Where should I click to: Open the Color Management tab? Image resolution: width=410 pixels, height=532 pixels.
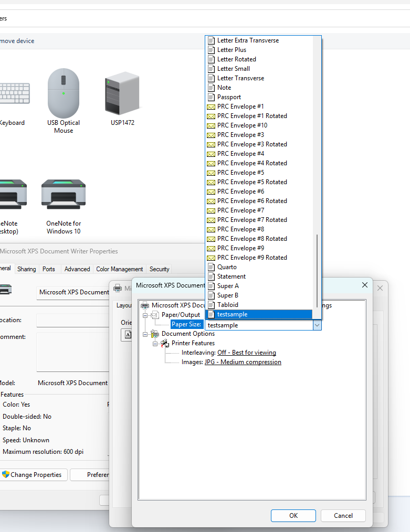point(120,269)
